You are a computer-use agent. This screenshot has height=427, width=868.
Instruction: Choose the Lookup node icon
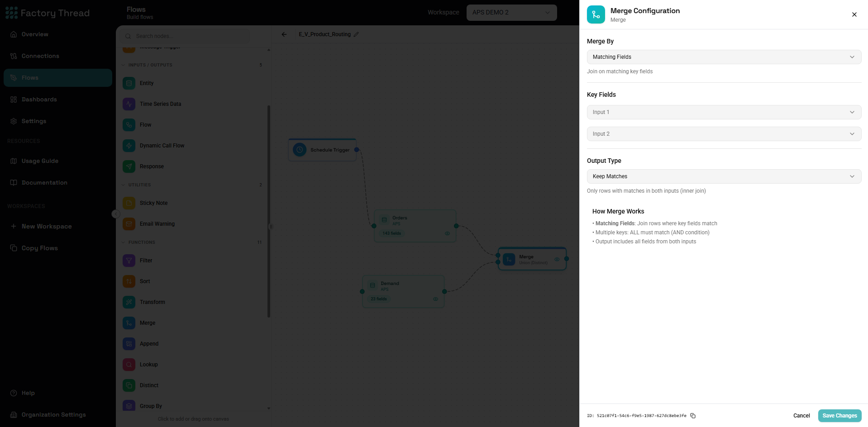point(129,365)
